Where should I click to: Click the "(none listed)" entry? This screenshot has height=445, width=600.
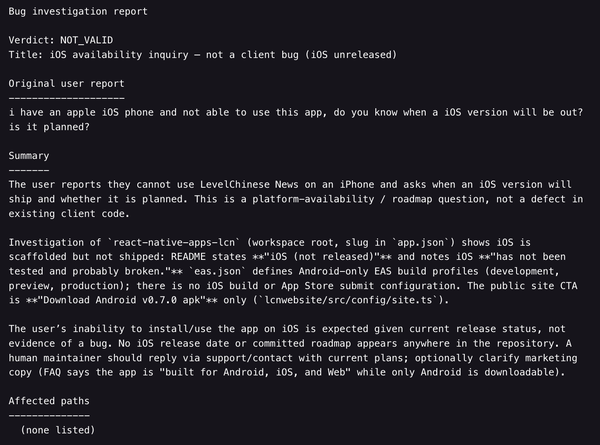click(x=58, y=430)
